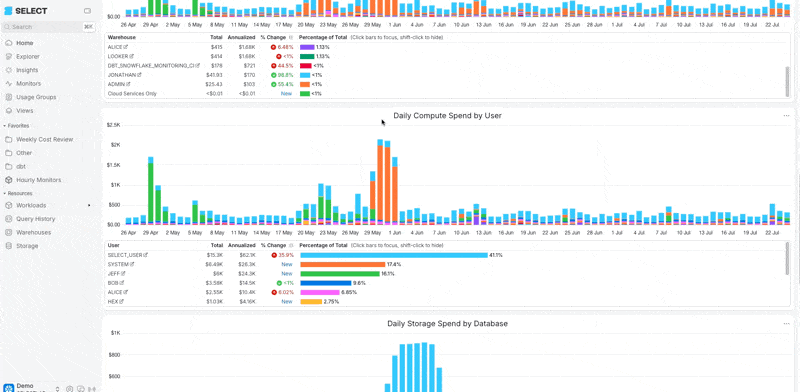Click the Demo Snowflake account icon

tap(9, 388)
